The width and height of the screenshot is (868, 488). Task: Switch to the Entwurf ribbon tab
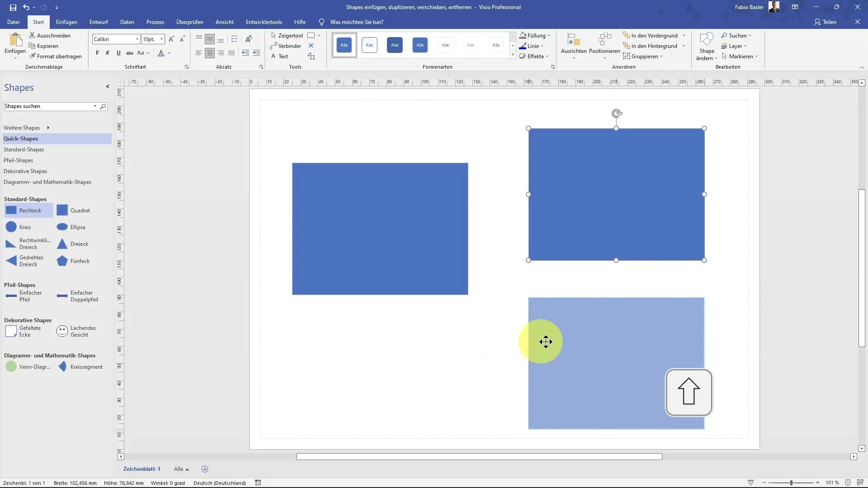click(x=99, y=22)
